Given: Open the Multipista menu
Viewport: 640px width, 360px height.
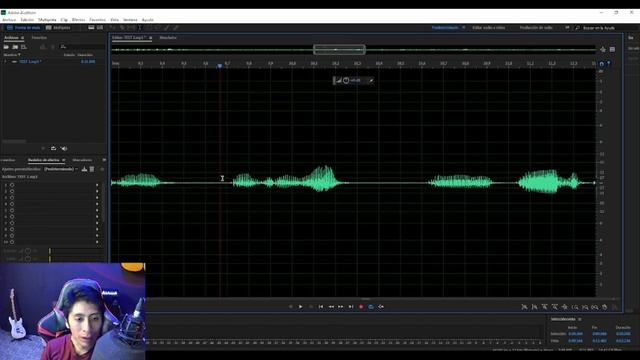Looking at the screenshot, I should 47,20.
